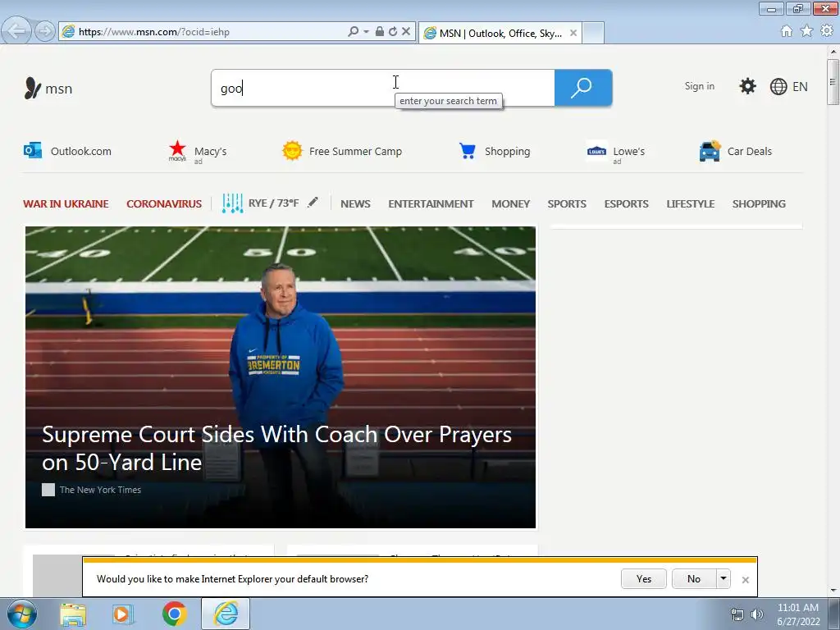Click the magnifier search icon in address bar

pyautogui.click(x=353, y=32)
